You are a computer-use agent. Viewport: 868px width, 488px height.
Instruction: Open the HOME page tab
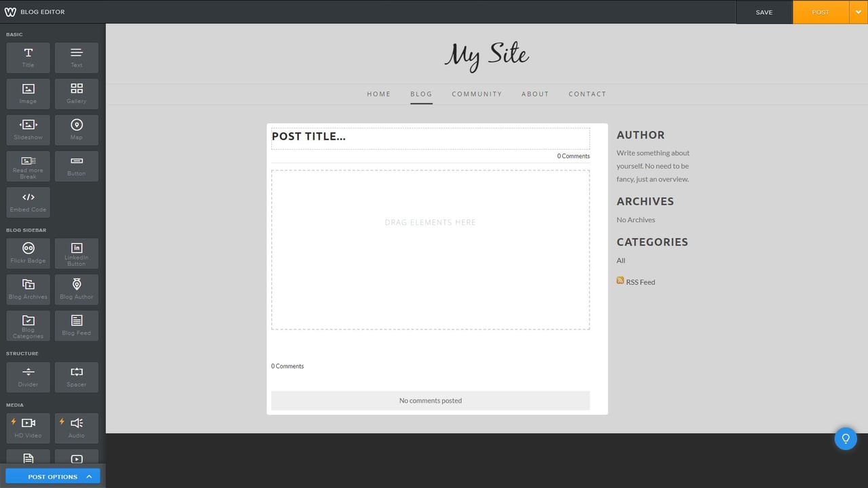point(378,94)
